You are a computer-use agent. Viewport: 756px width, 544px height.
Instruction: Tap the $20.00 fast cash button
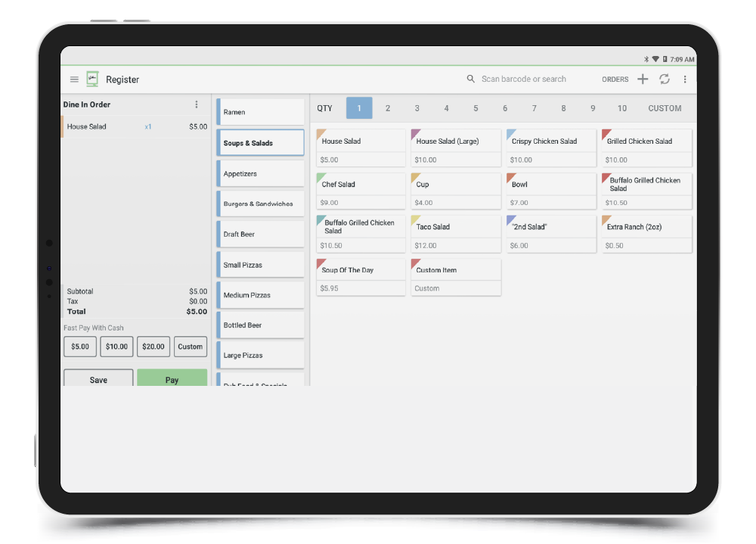(153, 347)
